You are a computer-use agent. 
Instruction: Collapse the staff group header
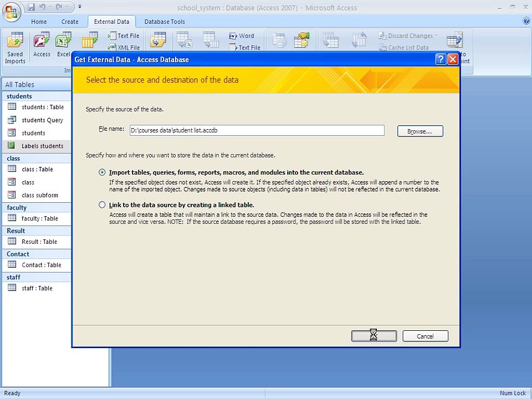pyautogui.click(x=37, y=277)
